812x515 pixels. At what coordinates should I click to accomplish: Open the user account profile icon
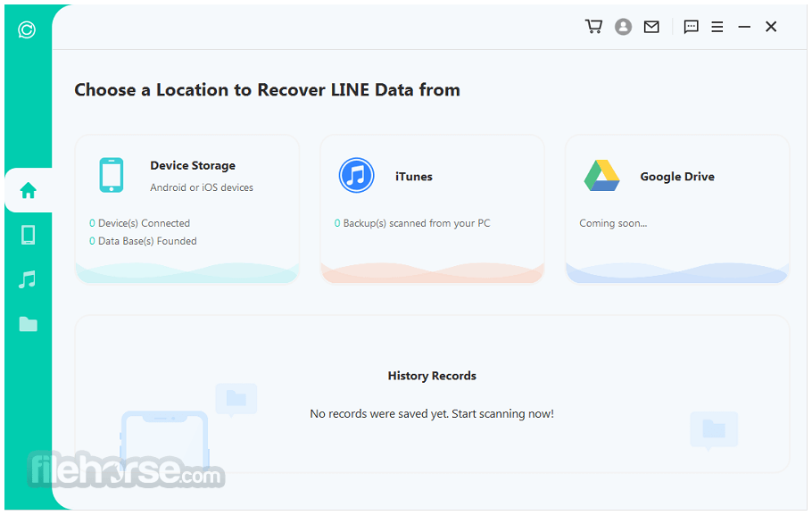coord(623,27)
